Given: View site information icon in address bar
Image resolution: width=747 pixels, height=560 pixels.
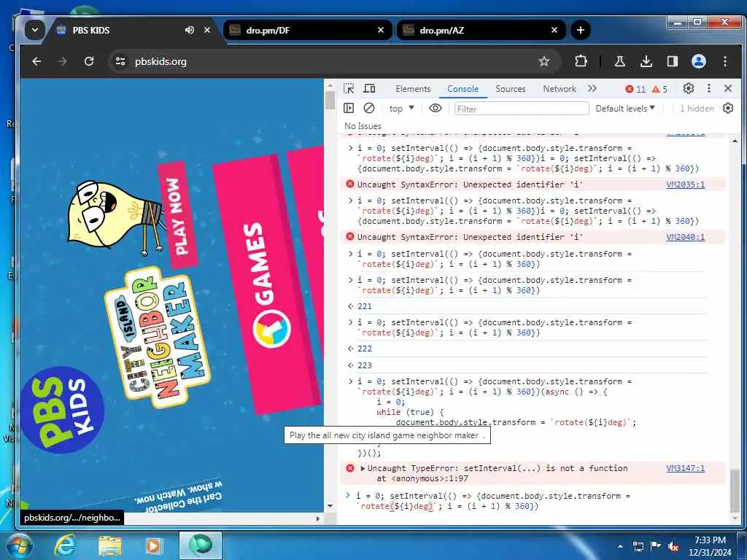Looking at the screenshot, I should [x=120, y=61].
